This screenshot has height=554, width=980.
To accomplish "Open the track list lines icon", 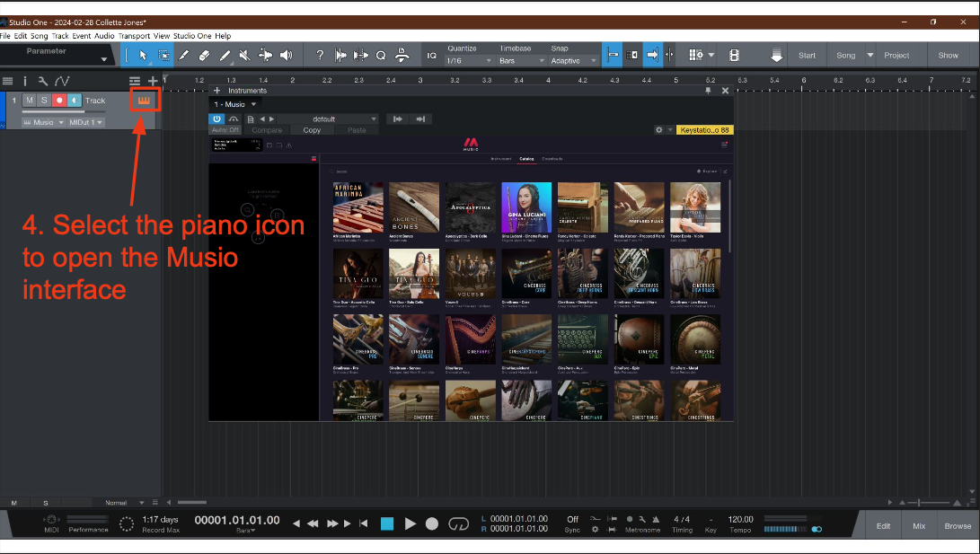I will pos(7,81).
